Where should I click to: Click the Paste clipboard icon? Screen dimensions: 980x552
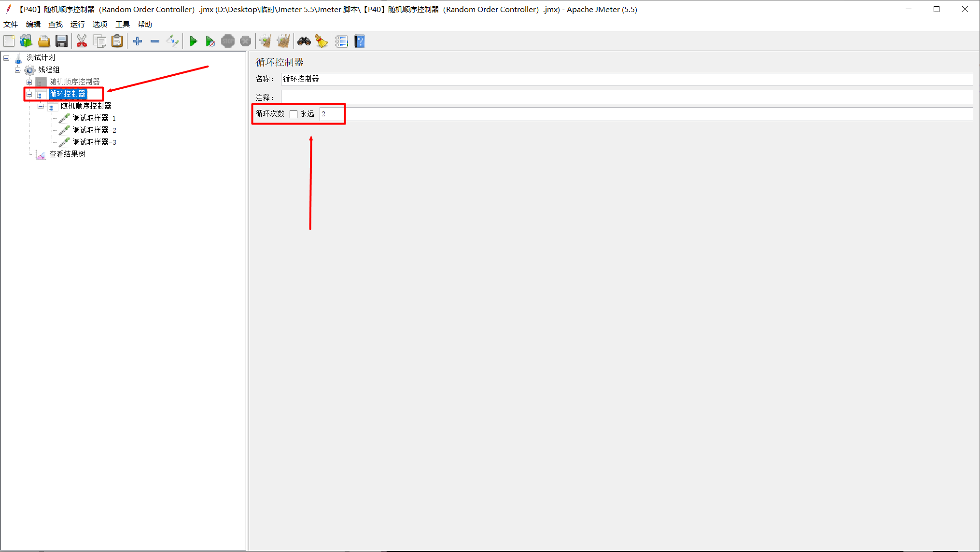117,41
